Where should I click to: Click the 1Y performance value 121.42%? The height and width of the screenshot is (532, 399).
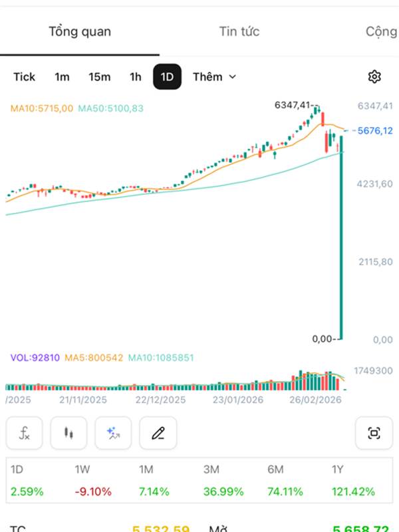(x=353, y=492)
